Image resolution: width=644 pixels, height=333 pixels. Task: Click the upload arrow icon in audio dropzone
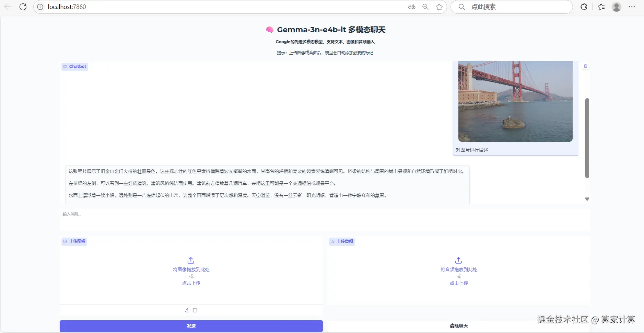click(x=458, y=260)
